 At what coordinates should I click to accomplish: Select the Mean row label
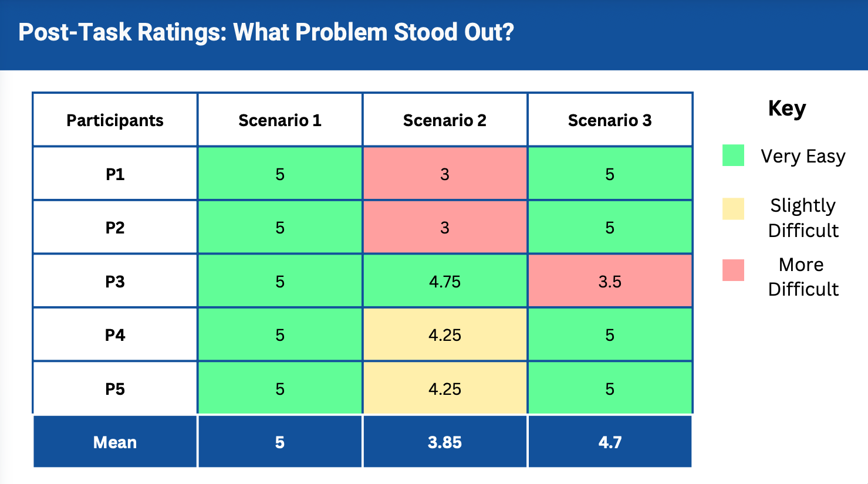tap(115, 442)
